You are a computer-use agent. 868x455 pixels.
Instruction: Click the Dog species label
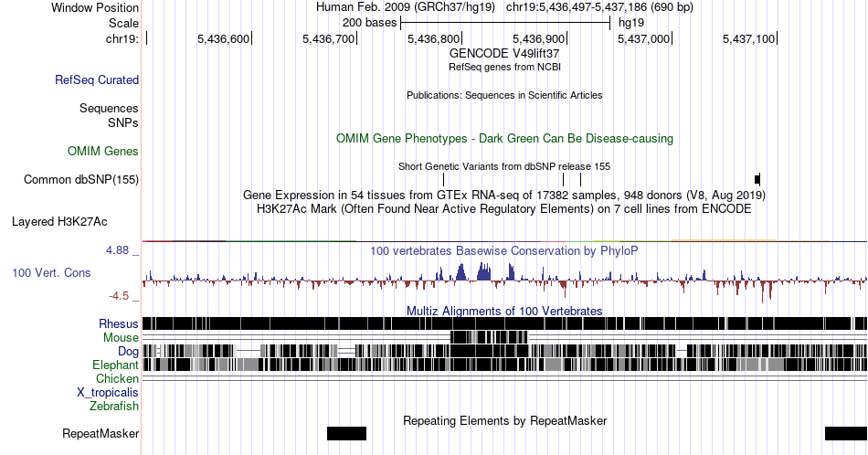click(129, 352)
